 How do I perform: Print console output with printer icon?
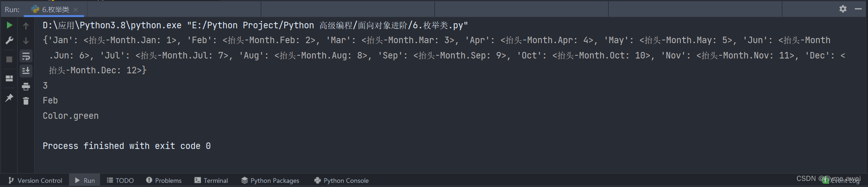(x=26, y=86)
